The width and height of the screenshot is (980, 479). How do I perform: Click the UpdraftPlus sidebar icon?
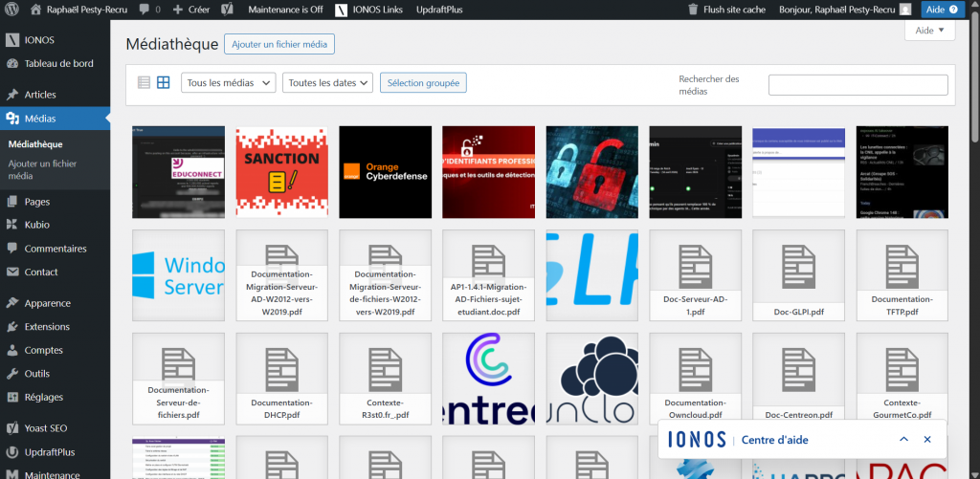point(11,452)
